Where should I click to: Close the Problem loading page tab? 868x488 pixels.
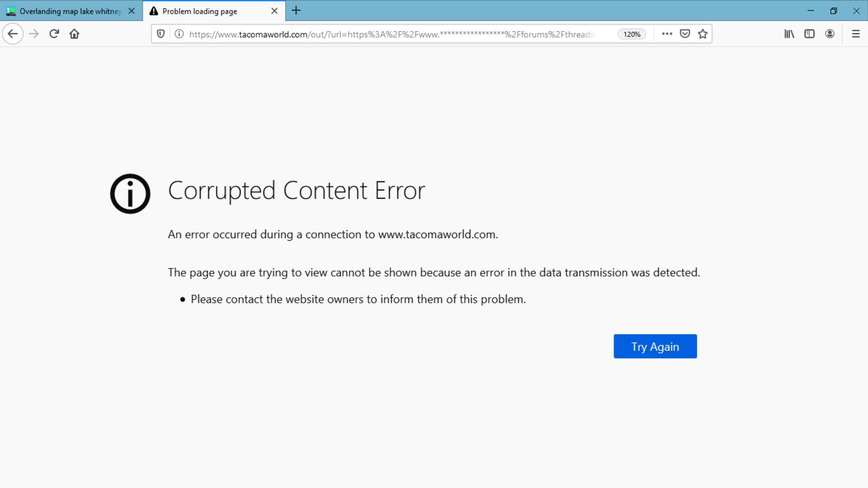pos(274,11)
